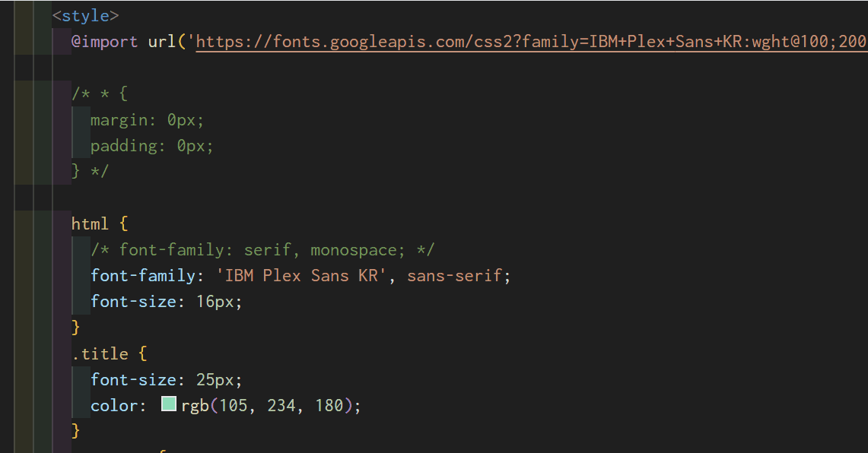The width and height of the screenshot is (868, 453).
Task: Click the value 234 inside rgb
Action: click(281, 405)
